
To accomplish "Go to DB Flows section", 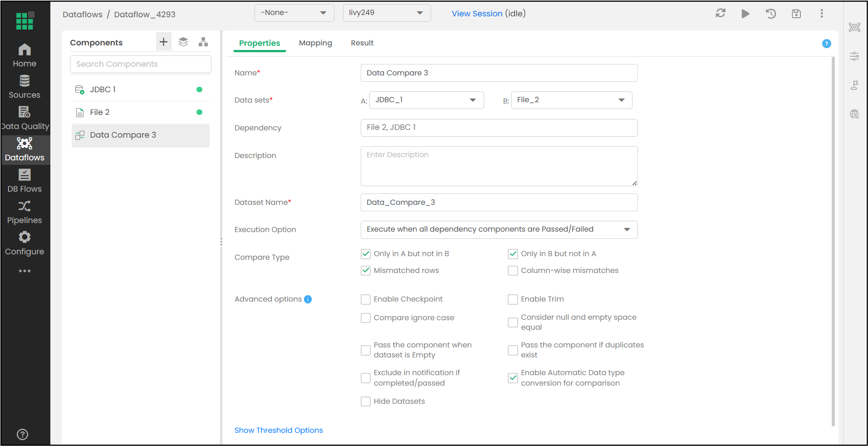I will [25, 181].
